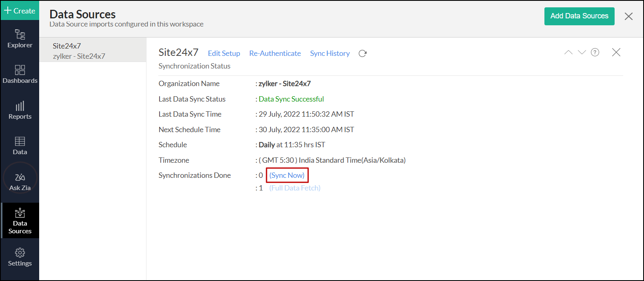Trigger the Full Data Fetch link

[x=295, y=188]
